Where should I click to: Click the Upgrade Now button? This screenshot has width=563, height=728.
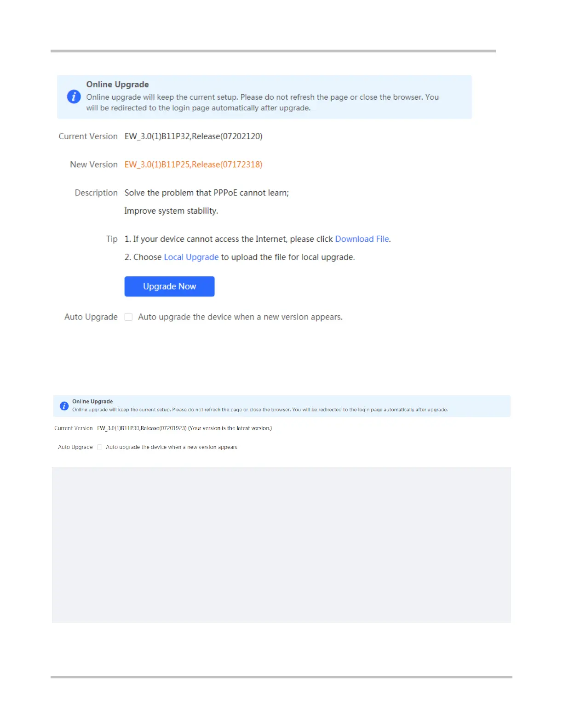click(169, 286)
